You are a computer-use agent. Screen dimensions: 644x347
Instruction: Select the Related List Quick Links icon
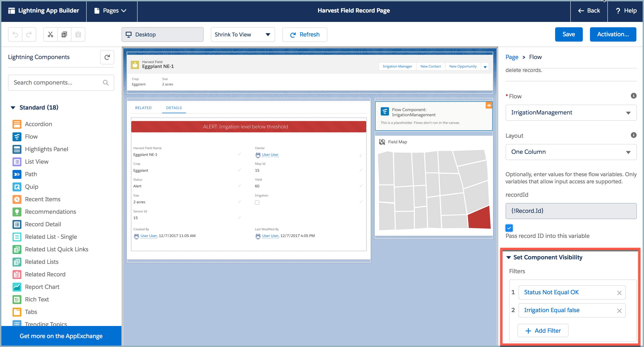click(x=17, y=249)
